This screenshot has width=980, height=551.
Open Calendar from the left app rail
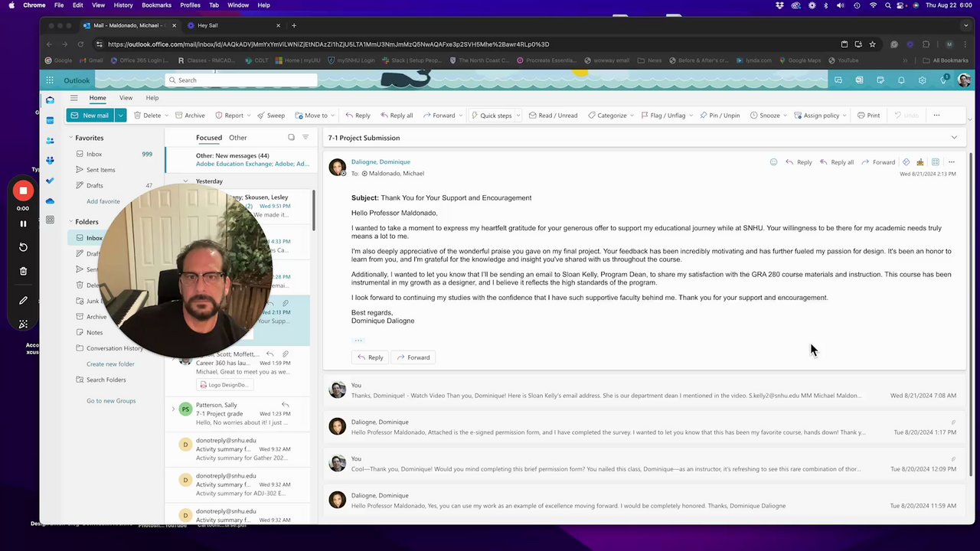[x=50, y=120]
